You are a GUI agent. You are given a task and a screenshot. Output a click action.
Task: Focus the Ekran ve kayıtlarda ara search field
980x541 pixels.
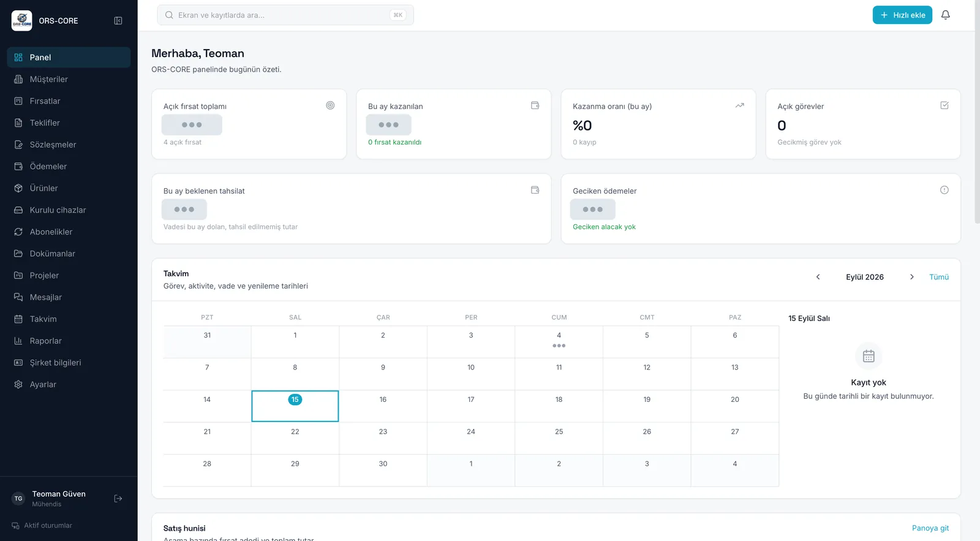(285, 15)
